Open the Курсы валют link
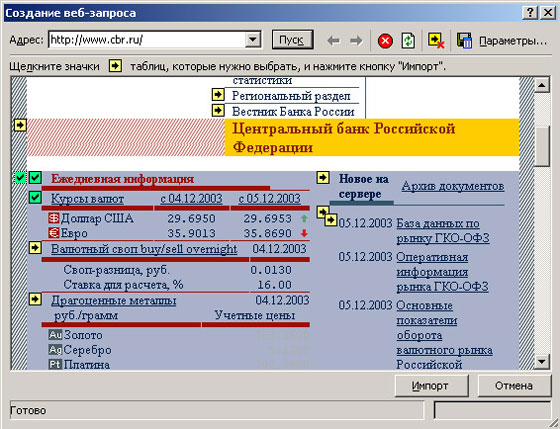The width and height of the screenshot is (560, 429). [88, 199]
